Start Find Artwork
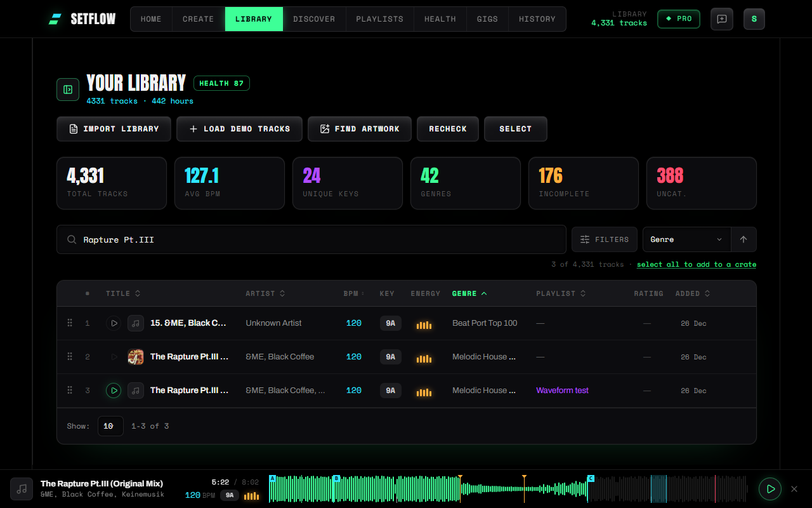This screenshot has height=508, width=812. [360, 129]
